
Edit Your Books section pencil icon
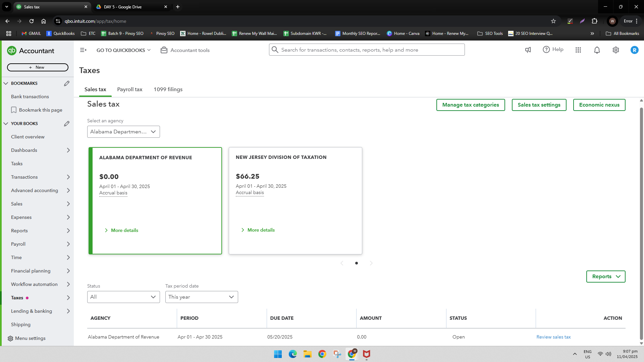[67, 123]
